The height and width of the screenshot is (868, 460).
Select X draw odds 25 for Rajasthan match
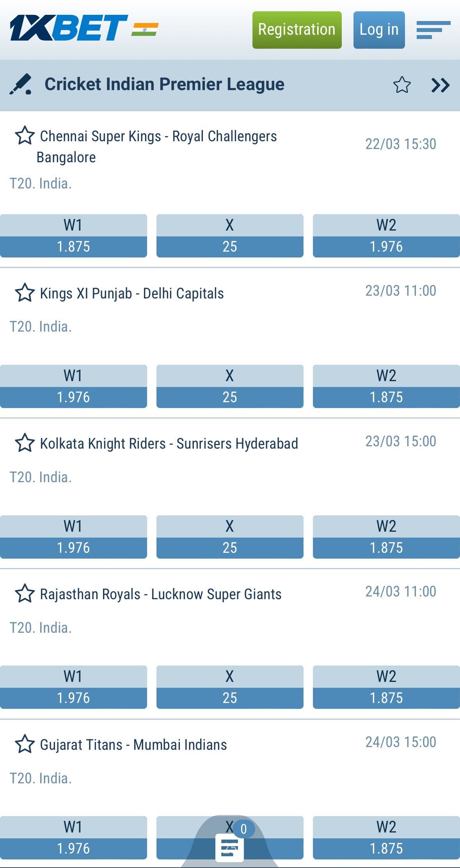click(x=230, y=698)
